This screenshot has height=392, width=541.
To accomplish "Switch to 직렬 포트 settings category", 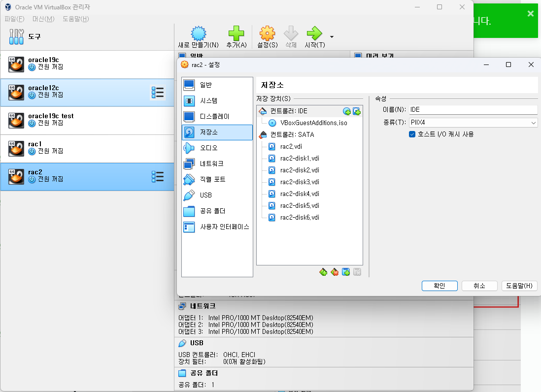I will tap(217, 179).
